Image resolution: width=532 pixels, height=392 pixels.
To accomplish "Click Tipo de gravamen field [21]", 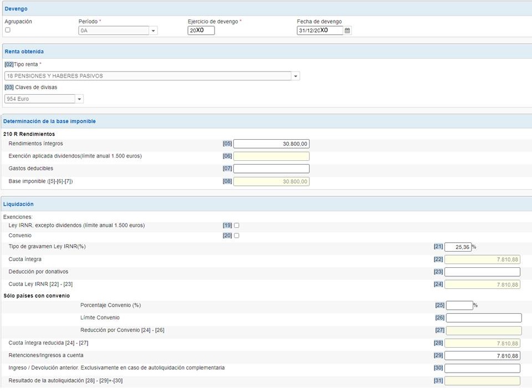I will [458, 247].
